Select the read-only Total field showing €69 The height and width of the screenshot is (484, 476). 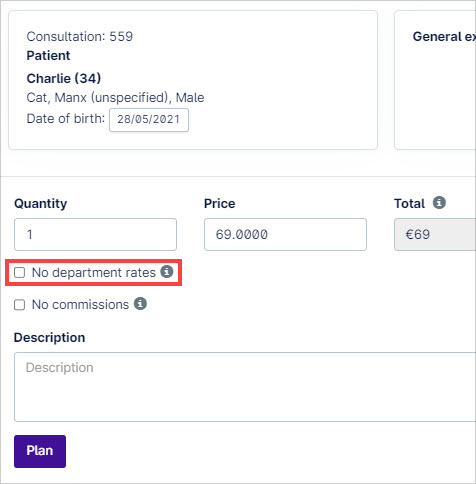tap(435, 234)
